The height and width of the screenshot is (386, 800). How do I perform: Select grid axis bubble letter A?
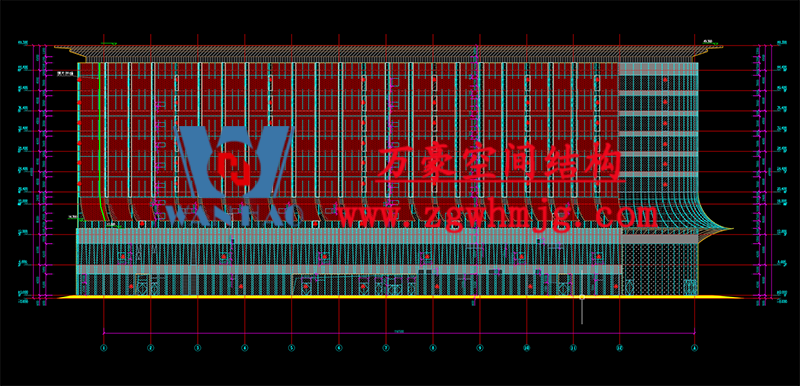[695, 348]
